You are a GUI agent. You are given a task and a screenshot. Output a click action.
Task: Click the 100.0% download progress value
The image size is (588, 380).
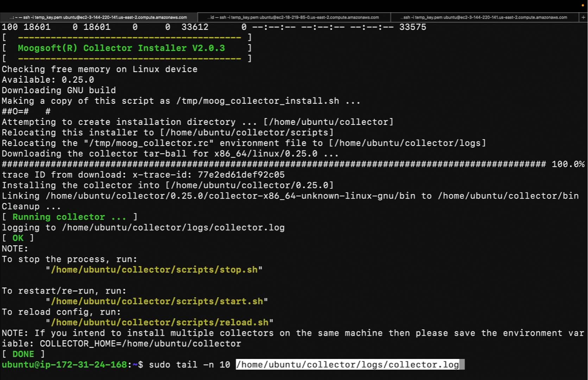click(568, 164)
